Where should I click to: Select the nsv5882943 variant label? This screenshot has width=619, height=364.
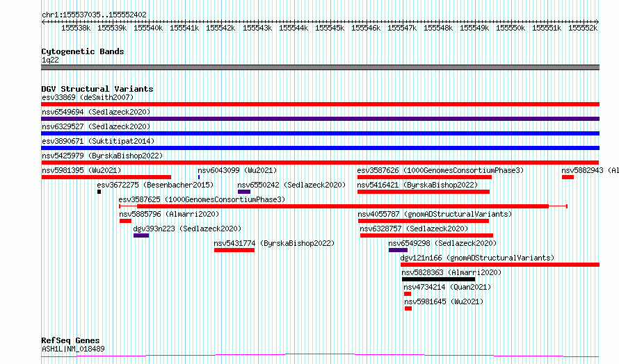tap(590, 170)
